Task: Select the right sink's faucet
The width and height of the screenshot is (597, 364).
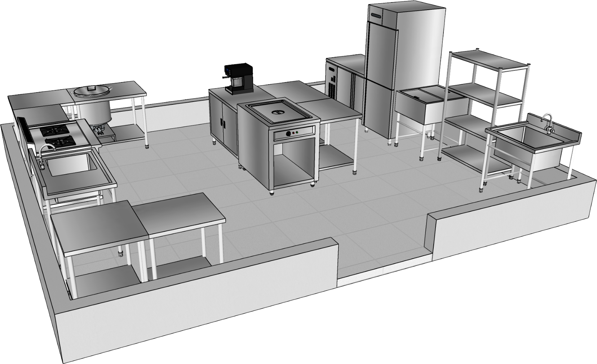Action: coord(548,122)
